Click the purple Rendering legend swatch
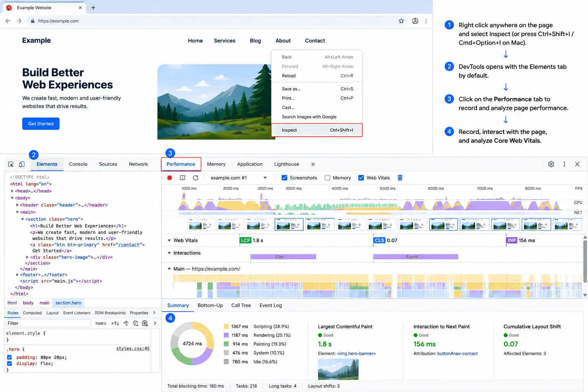This screenshot has width=588, height=392. 226,335
